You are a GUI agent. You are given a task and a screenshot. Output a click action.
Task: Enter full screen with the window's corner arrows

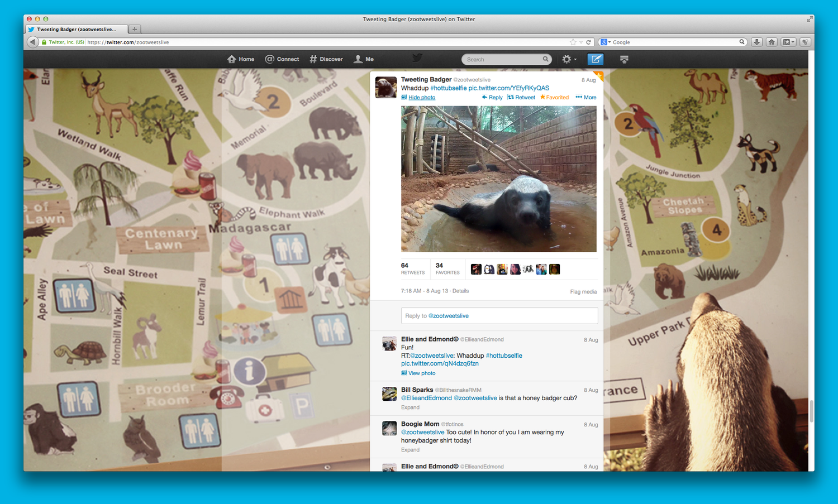coord(809,19)
